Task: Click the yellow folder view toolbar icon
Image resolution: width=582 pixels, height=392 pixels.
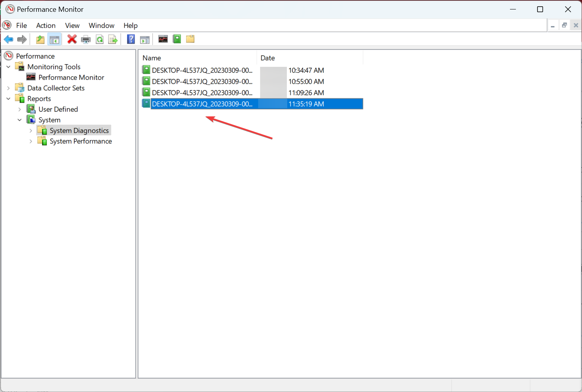Action: point(190,39)
